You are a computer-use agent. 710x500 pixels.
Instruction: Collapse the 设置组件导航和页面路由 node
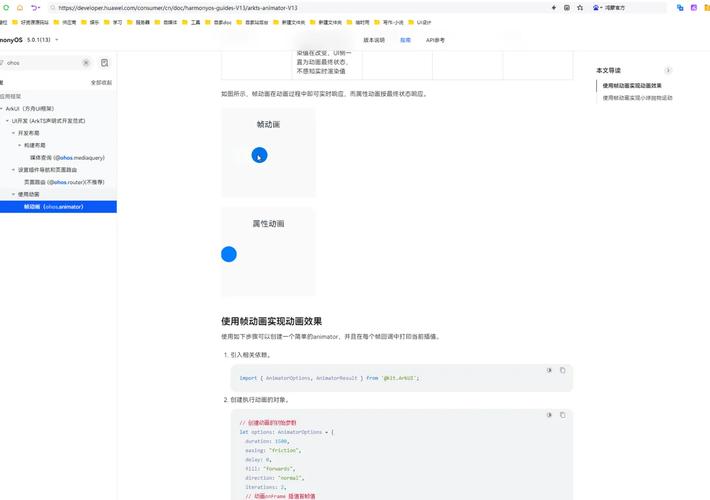14,170
